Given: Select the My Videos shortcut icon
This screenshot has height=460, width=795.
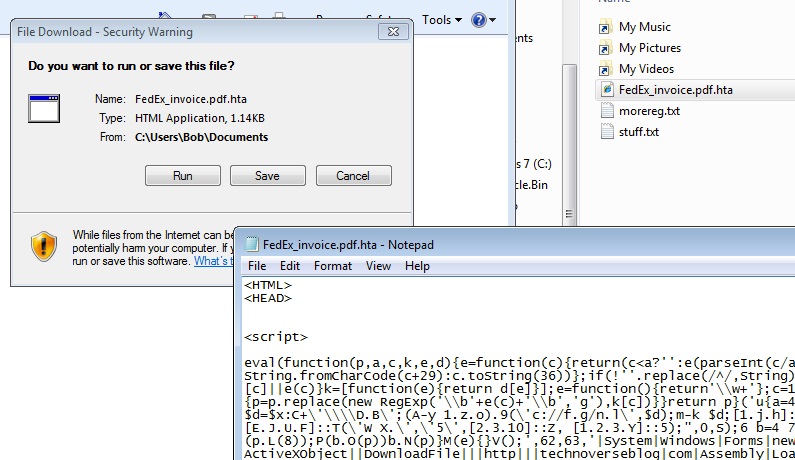Looking at the screenshot, I should (x=604, y=69).
